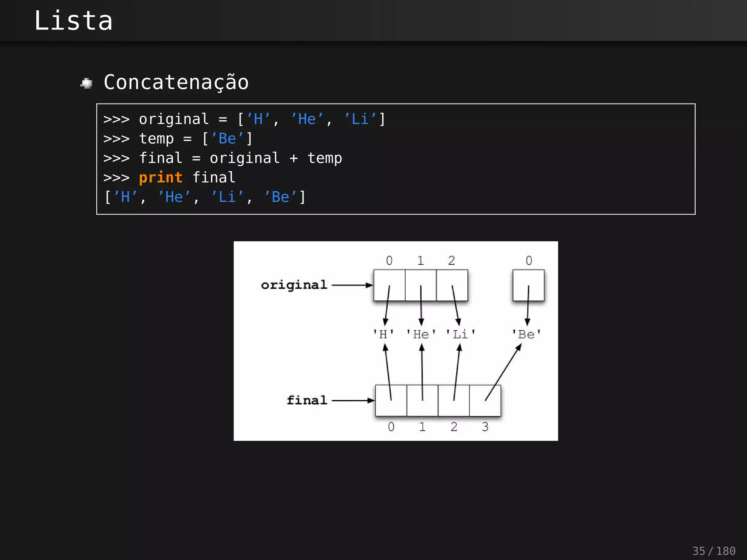Click index 0 box of original list
The width and height of the screenshot is (747, 560).
point(389,285)
